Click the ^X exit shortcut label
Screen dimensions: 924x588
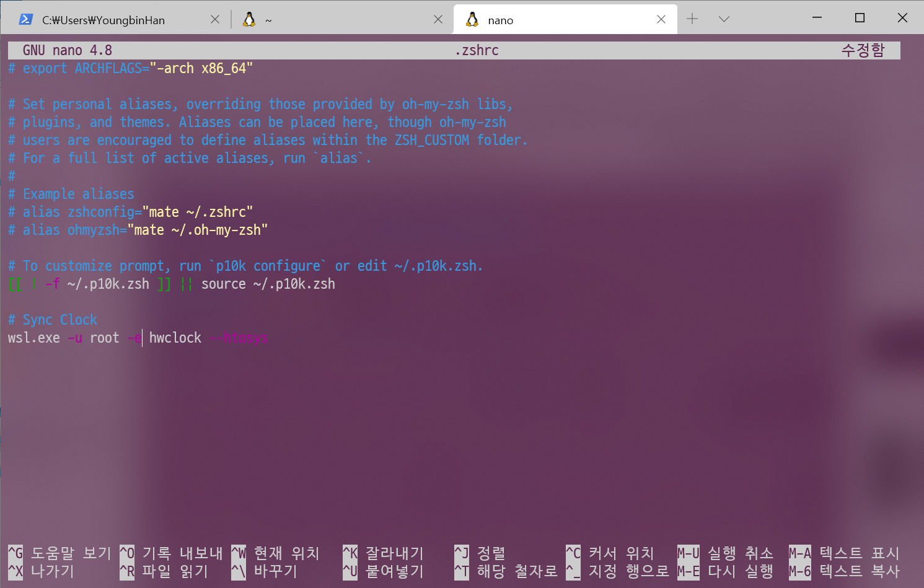point(15,571)
